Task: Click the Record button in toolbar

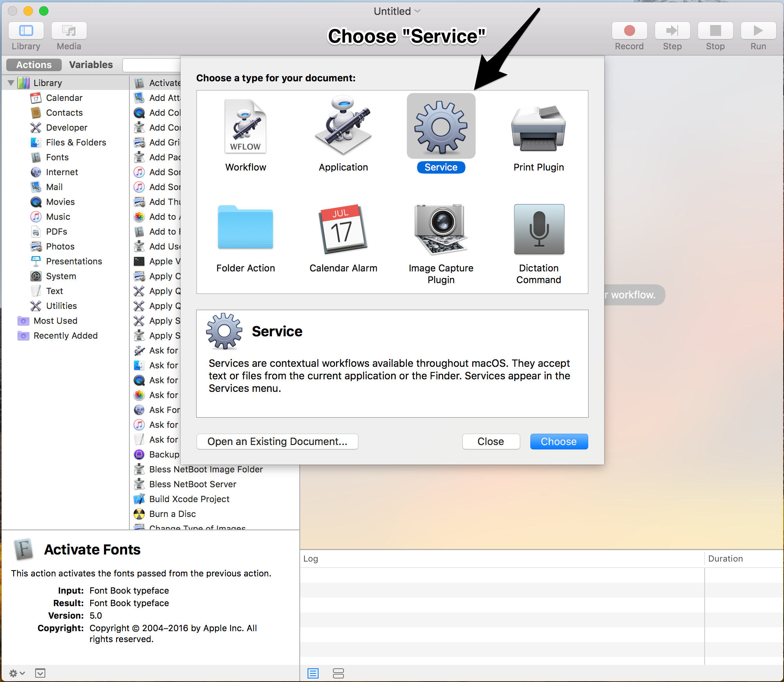Action: [x=629, y=31]
